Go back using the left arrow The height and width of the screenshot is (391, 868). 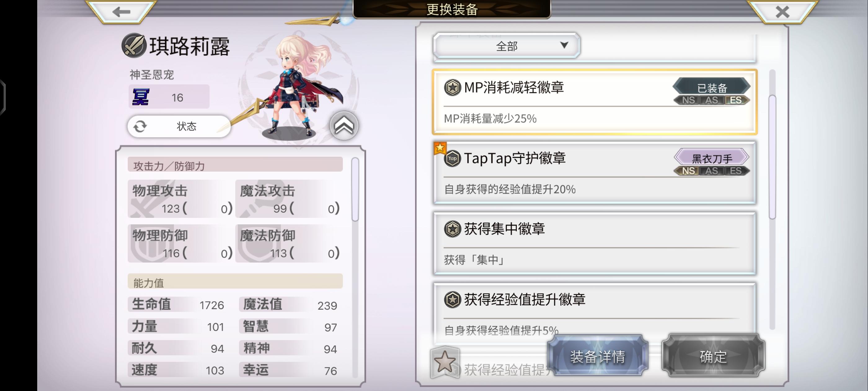(121, 12)
